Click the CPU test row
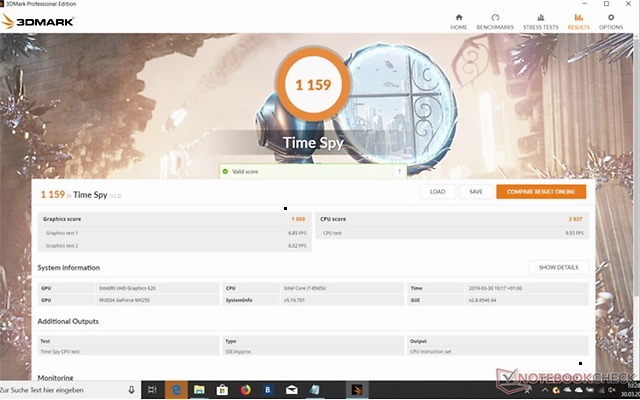This screenshot has width=640, height=400. 452,233
